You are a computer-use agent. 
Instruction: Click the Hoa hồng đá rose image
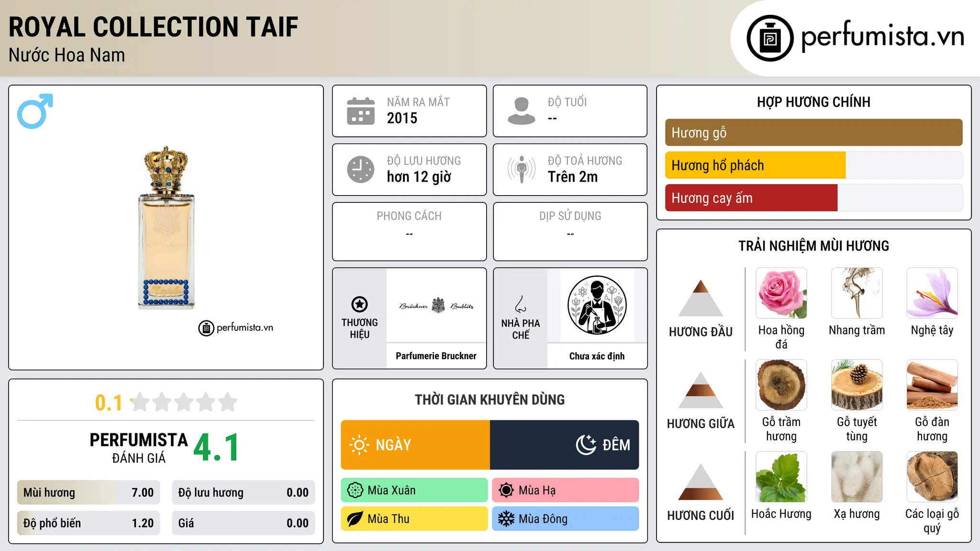[x=781, y=293]
